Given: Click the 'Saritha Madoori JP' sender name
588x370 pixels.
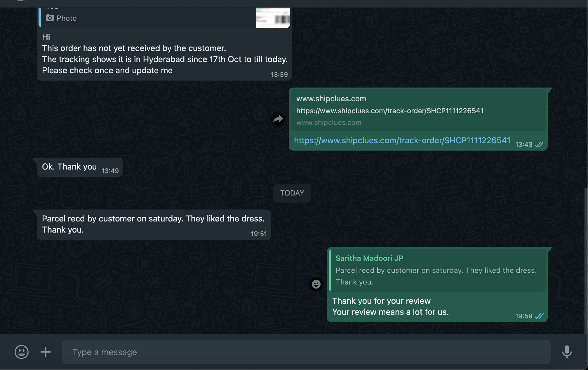Looking at the screenshot, I should (369, 258).
